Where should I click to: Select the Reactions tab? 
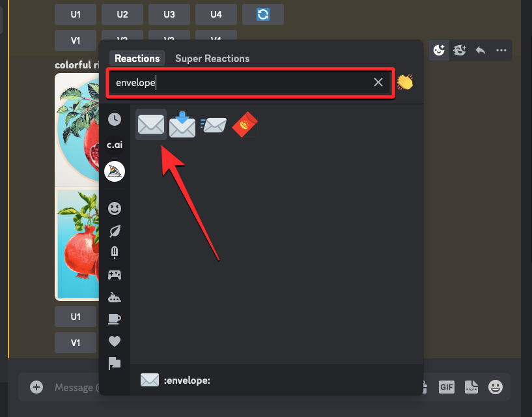(x=137, y=59)
